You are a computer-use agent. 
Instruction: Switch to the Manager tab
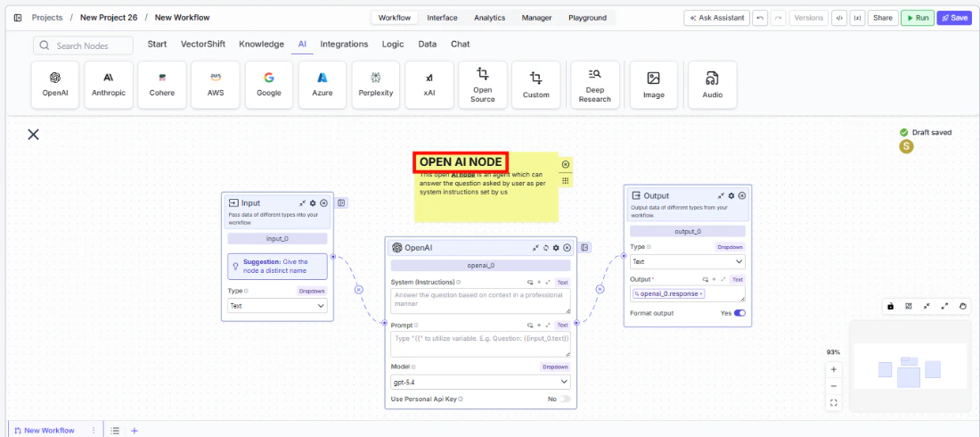pos(537,18)
